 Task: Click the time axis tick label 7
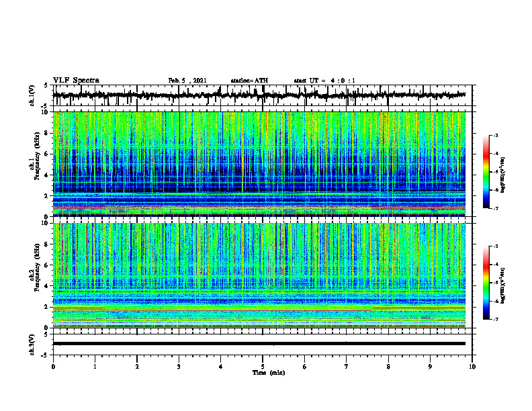(x=347, y=367)
